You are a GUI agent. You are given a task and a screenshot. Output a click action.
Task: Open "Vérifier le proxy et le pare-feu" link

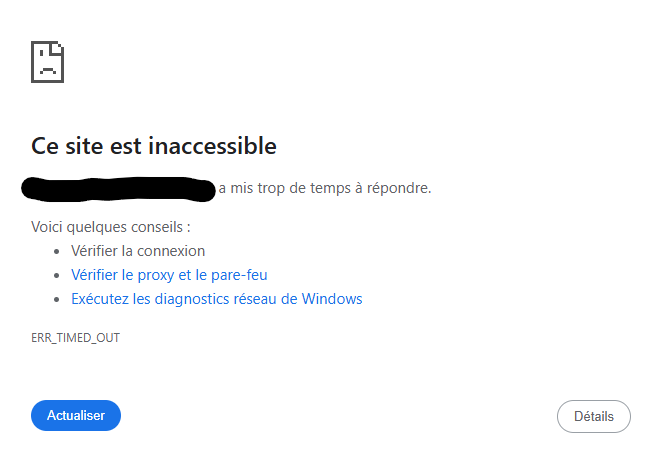pos(169,274)
